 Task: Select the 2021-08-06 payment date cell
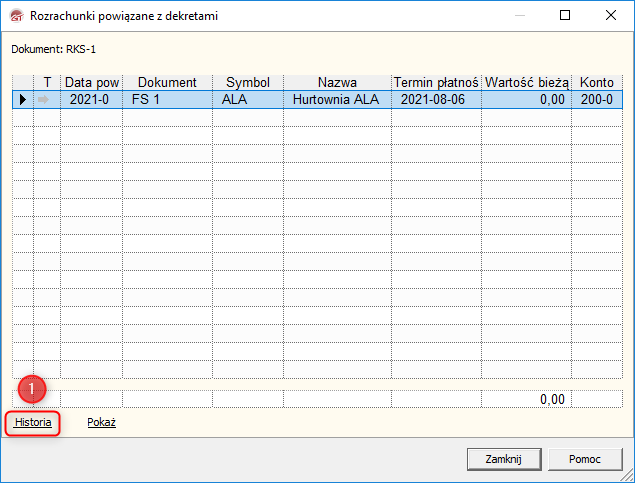436,99
